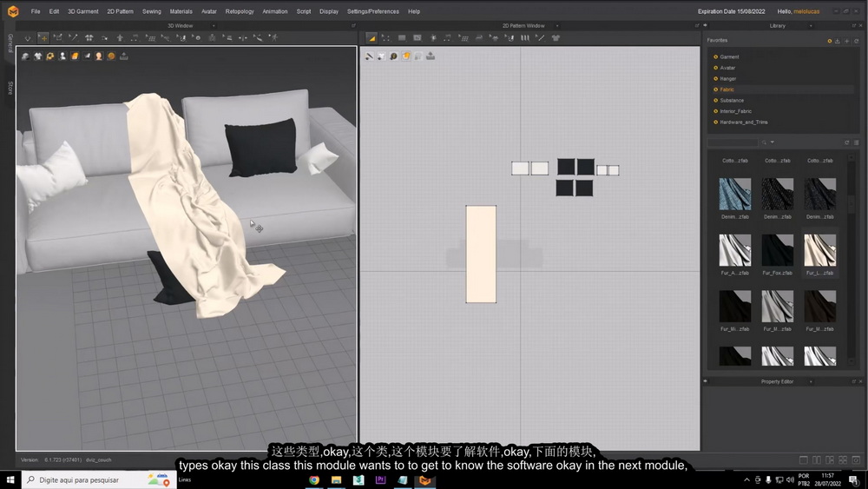
Task: Select Avatar in Favorites list
Action: (727, 68)
